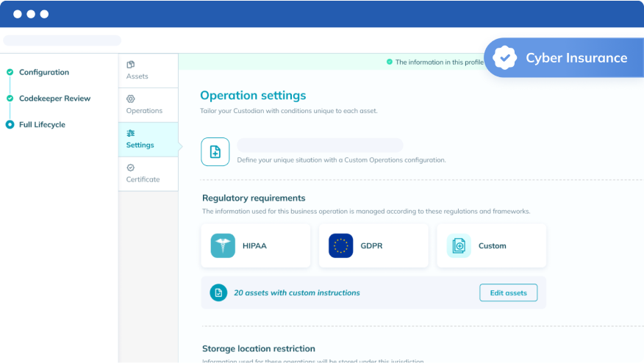Click the Assets clipboard icon
The image size is (644, 363).
click(x=131, y=65)
